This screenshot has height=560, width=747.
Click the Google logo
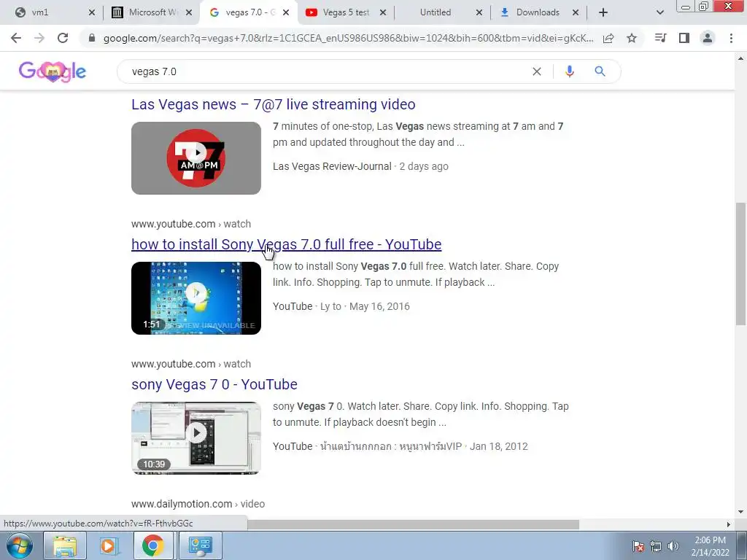point(53,71)
